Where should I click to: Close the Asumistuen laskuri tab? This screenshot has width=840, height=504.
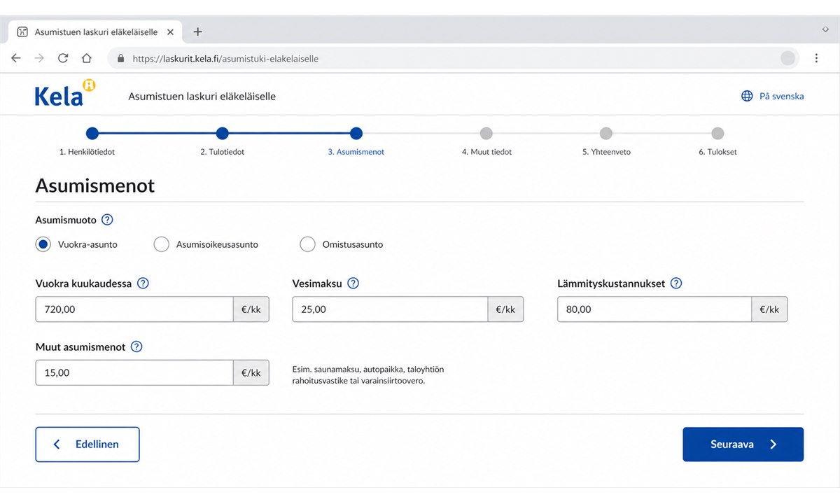pos(170,31)
